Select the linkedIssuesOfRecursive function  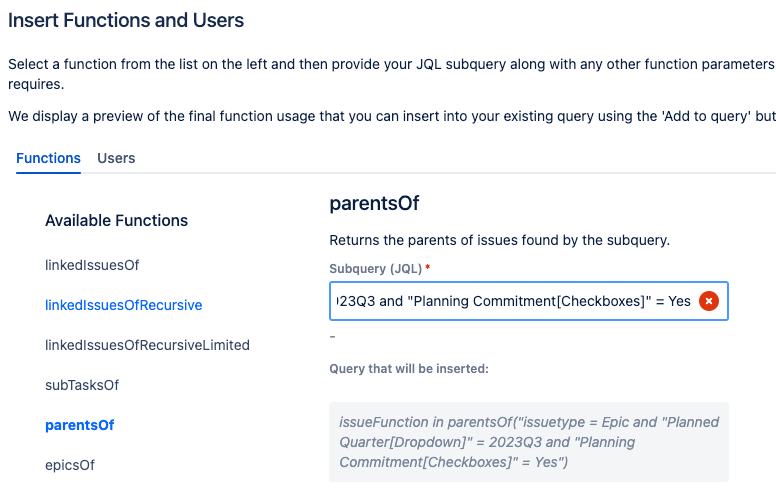124,305
